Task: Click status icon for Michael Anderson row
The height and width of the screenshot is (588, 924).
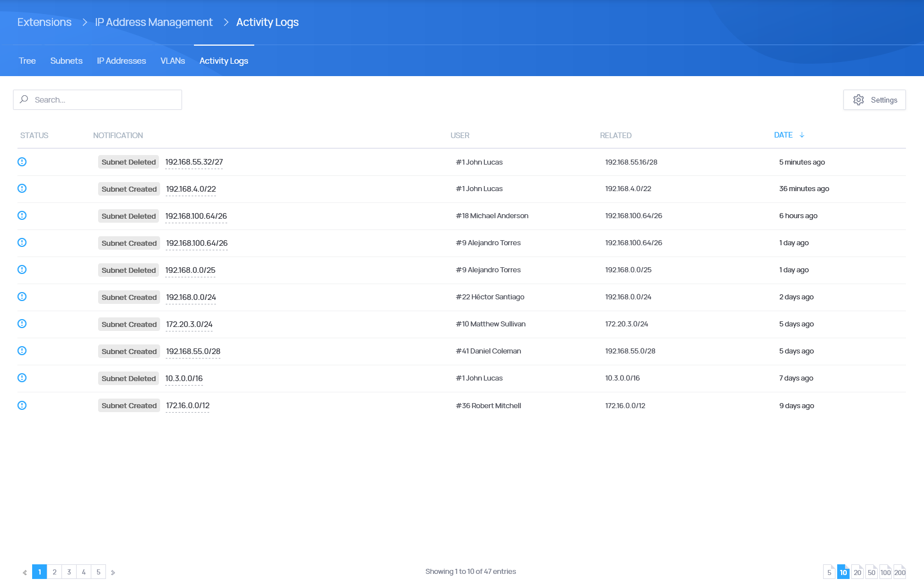Action: 22,215
